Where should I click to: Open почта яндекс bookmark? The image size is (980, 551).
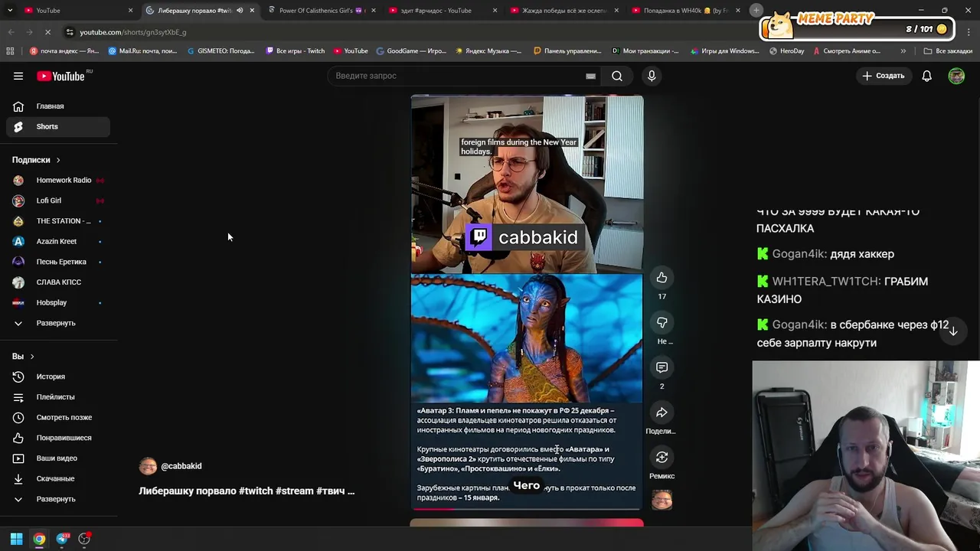tap(64, 51)
